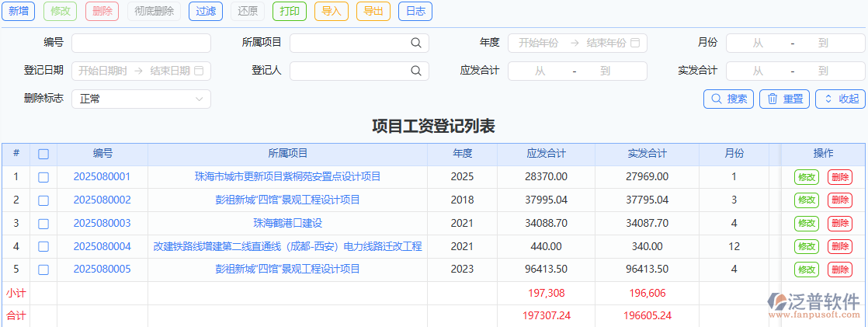
Task: Click the 开始年份 start year field
Action: 539,43
